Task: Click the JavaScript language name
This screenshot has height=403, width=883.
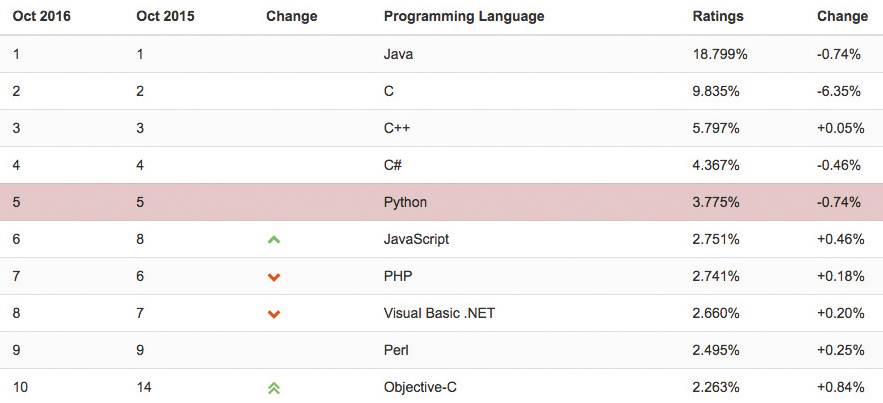Action: [416, 239]
